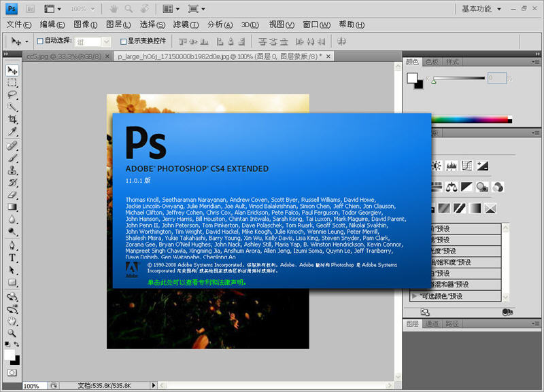Click the Brightness/Contrast adjustment icon
The image size is (544, 392).
(x=436, y=166)
